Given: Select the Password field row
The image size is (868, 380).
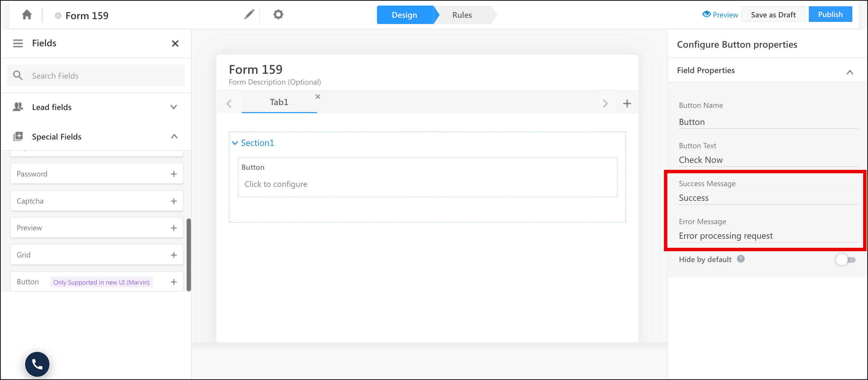Looking at the screenshot, I should pyautogui.click(x=97, y=174).
